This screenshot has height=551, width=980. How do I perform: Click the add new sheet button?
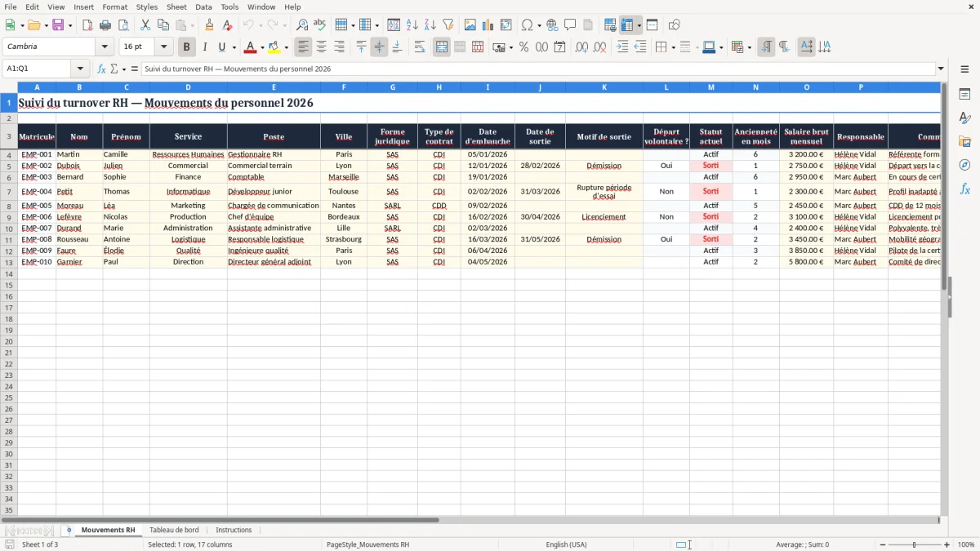pos(69,531)
